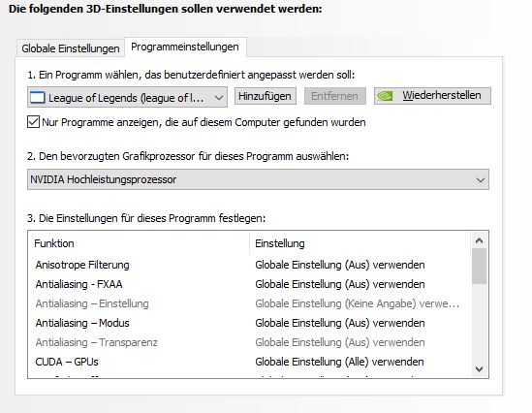Select the Anisotrope Filterung row
This screenshot has height=413, width=532.
point(250,265)
